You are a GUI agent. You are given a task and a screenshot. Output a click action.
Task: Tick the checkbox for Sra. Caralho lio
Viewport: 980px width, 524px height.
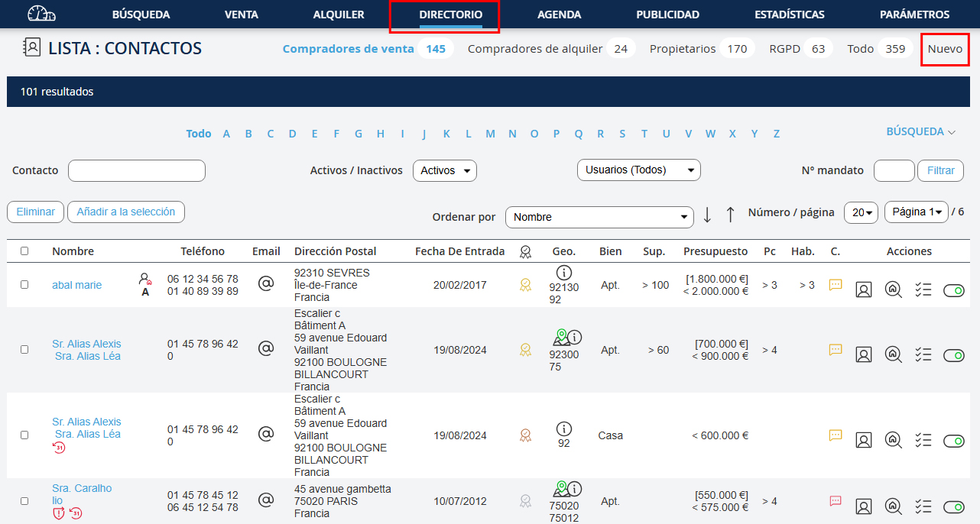click(24, 501)
